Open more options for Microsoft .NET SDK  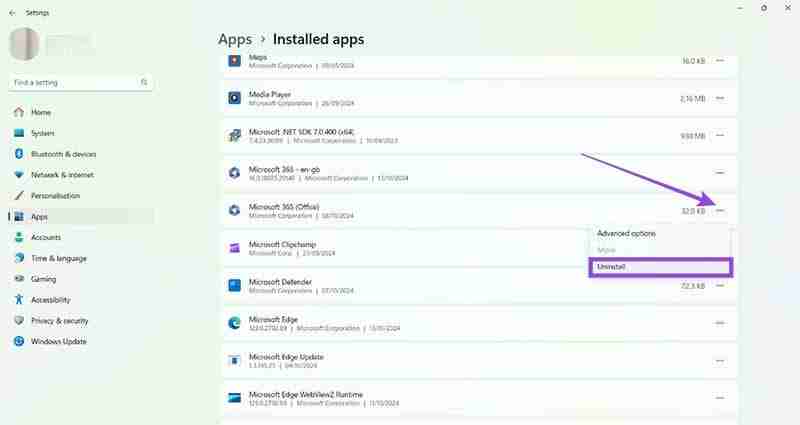pos(720,135)
